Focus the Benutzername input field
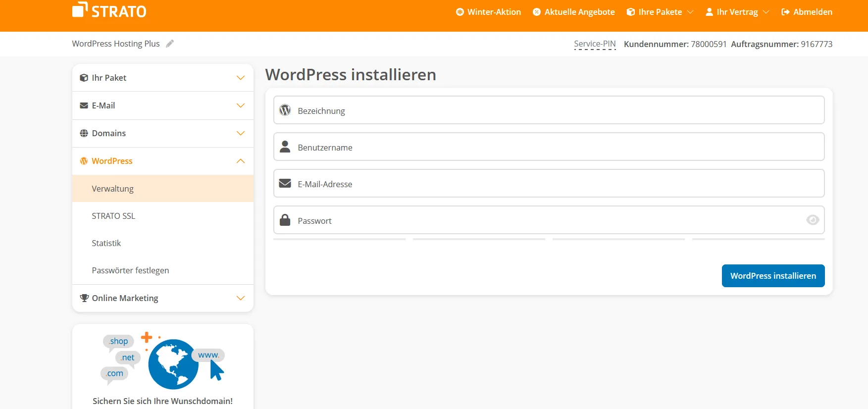The image size is (868, 409). pyautogui.click(x=549, y=147)
